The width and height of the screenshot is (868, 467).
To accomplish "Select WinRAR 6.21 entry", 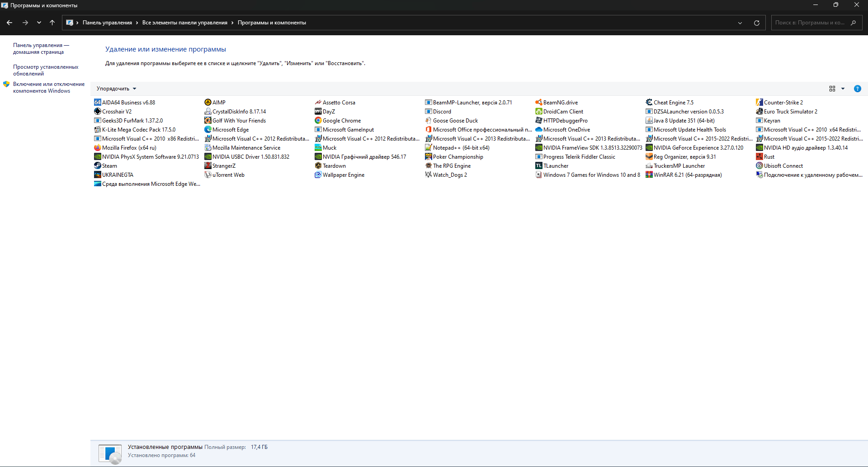I will [684, 175].
